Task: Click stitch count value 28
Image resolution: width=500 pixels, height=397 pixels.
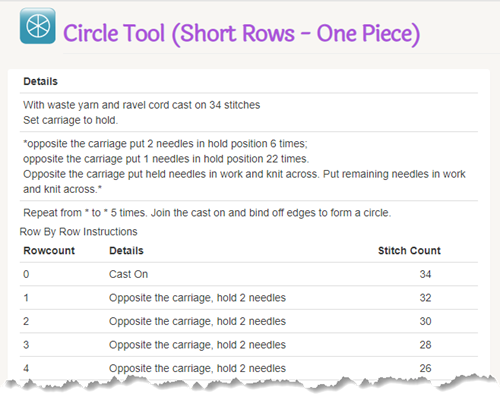Action: click(425, 345)
